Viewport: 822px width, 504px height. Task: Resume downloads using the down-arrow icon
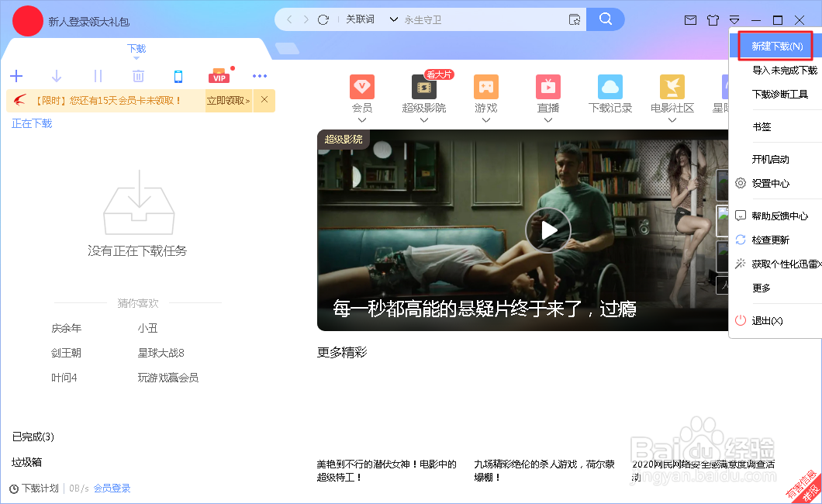pos(56,76)
